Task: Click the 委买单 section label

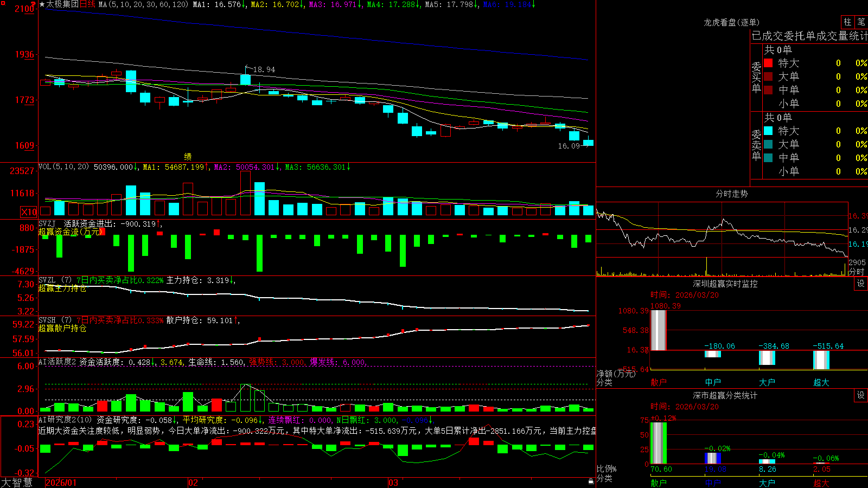Action: [756, 77]
